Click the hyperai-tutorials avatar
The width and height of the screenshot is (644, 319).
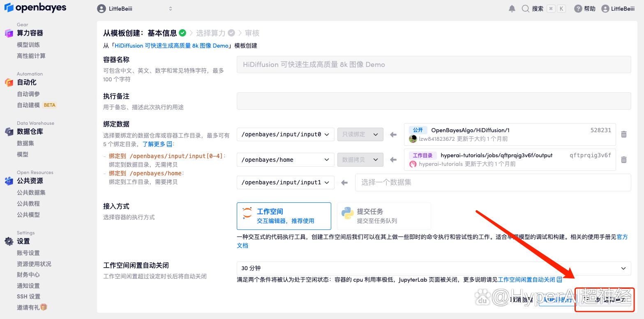(413, 164)
